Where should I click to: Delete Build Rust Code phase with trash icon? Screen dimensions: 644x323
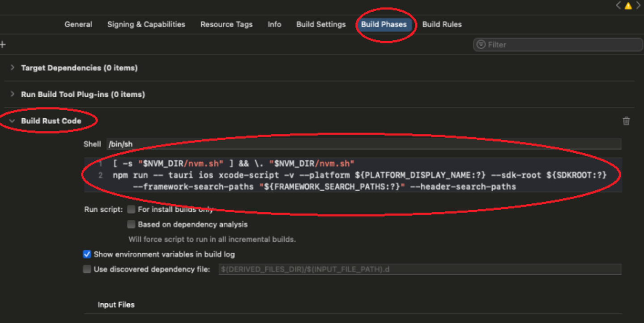[x=626, y=121]
